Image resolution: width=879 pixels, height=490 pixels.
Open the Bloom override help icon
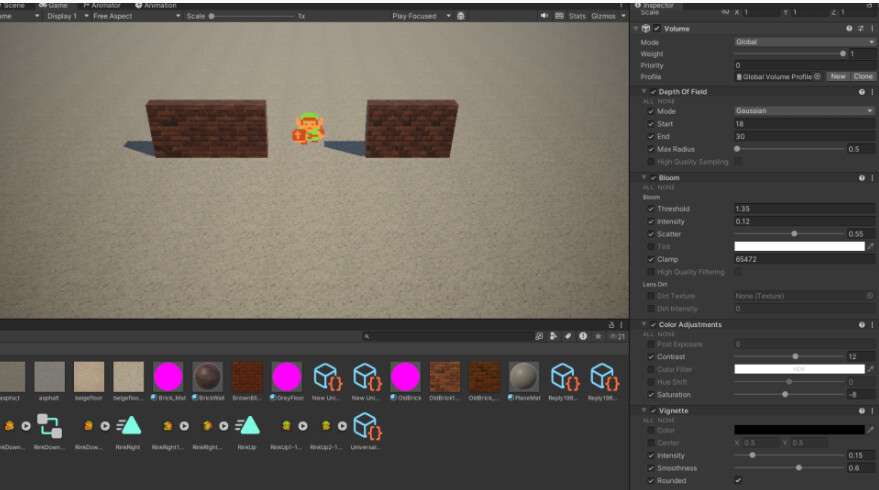(860, 178)
